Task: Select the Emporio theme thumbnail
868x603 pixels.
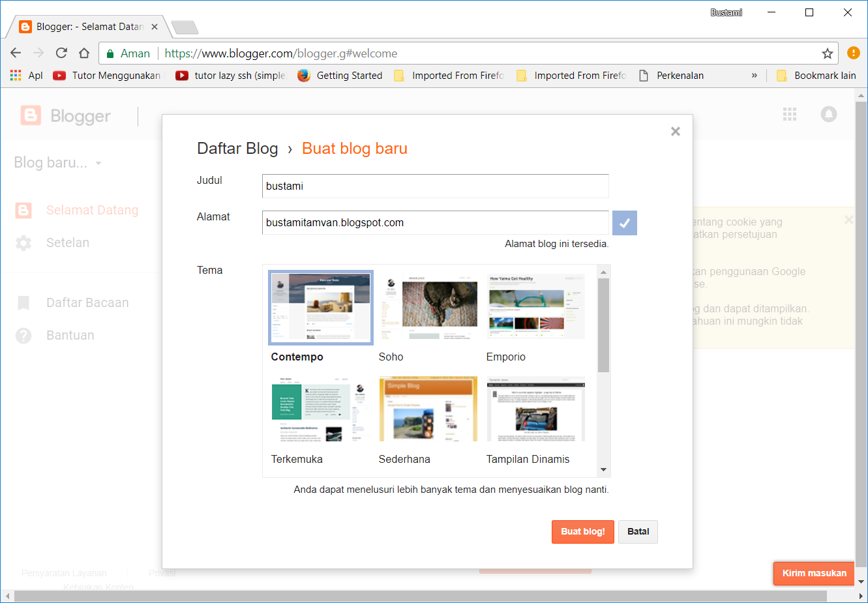Action: [x=536, y=307]
